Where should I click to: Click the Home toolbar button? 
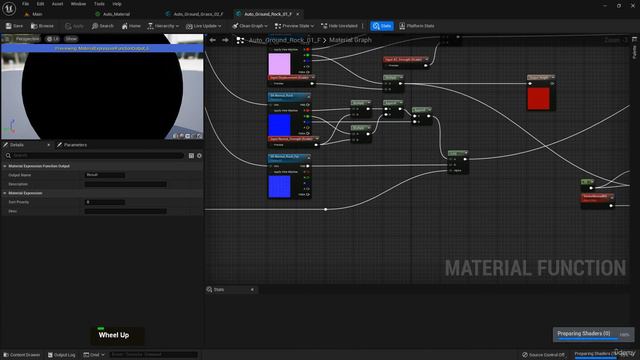coord(131,26)
